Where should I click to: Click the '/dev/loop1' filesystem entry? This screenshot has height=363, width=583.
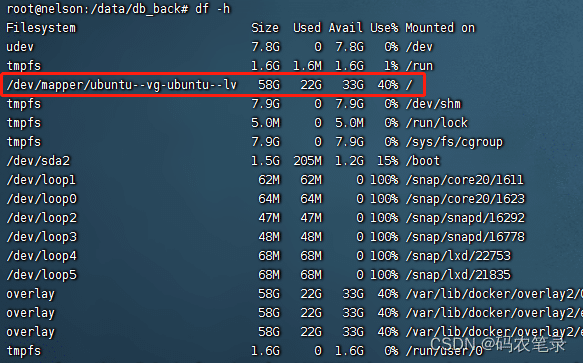41,180
